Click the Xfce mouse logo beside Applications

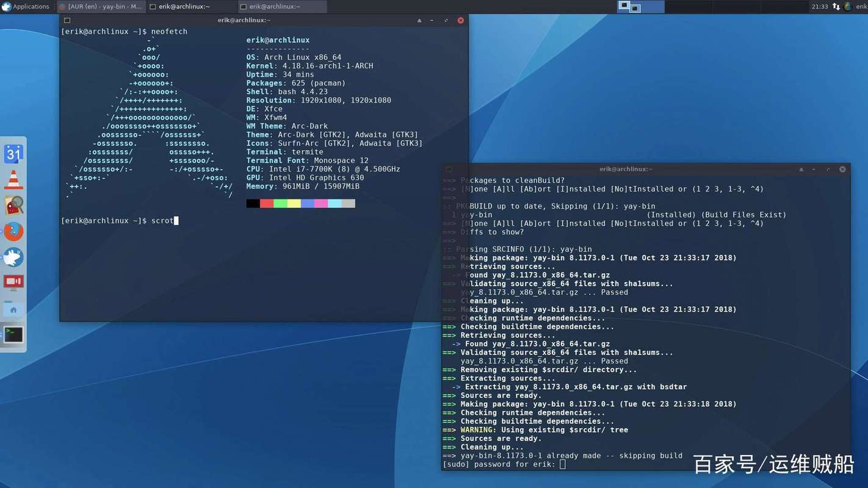pyautogui.click(x=6, y=7)
